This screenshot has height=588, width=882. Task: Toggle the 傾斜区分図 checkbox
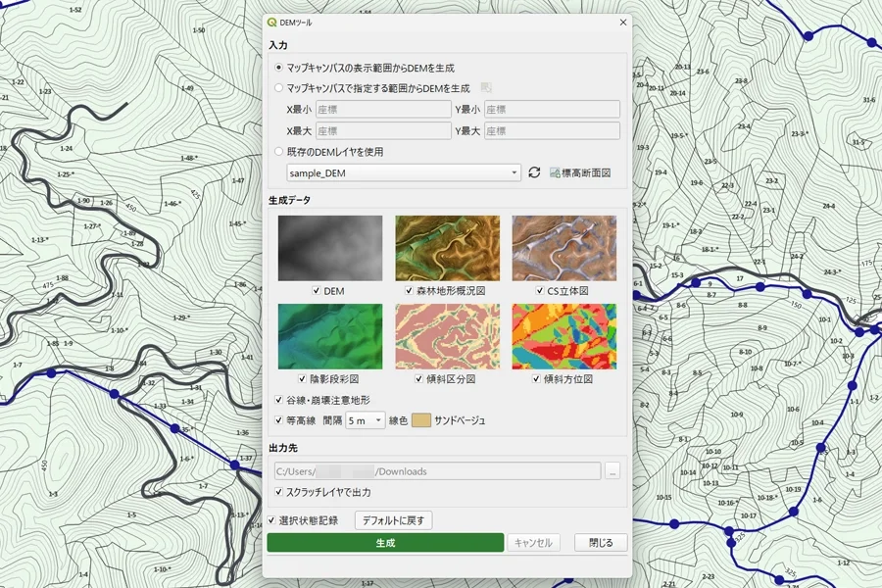click(x=418, y=378)
